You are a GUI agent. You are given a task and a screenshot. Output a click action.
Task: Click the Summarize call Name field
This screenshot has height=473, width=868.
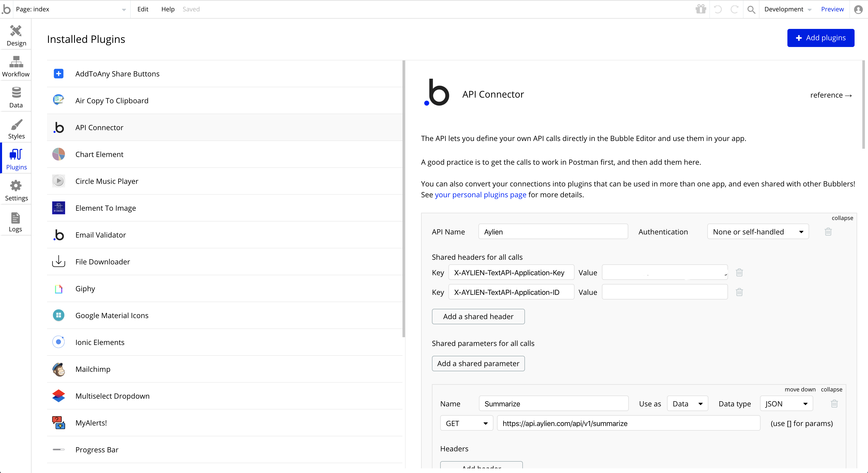point(554,404)
